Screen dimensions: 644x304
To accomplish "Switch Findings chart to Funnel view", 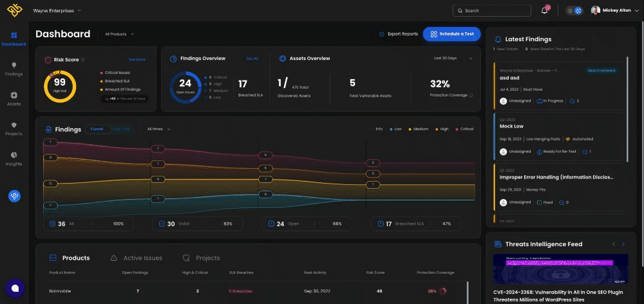I will (x=97, y=129).
